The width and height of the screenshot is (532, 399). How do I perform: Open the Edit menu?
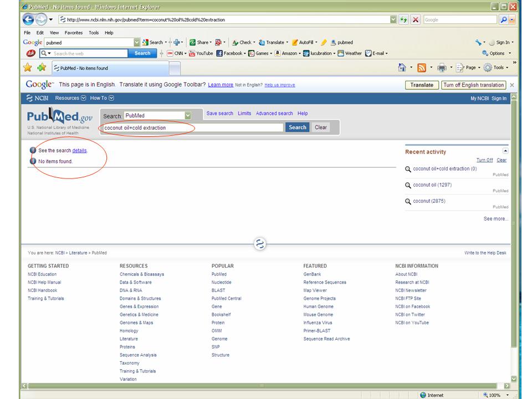point(40,33)
